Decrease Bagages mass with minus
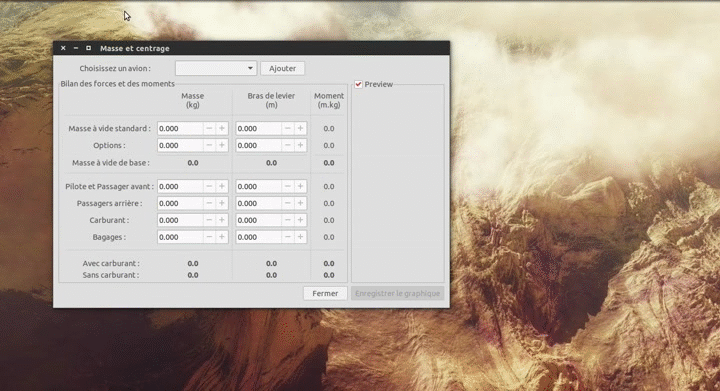The image size is (720, 391). (209, 237)
